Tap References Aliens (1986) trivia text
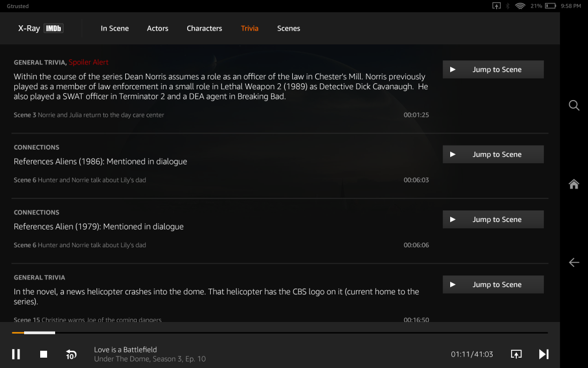The height and width of the screenshot is (368, 588). tap(100, 162)
